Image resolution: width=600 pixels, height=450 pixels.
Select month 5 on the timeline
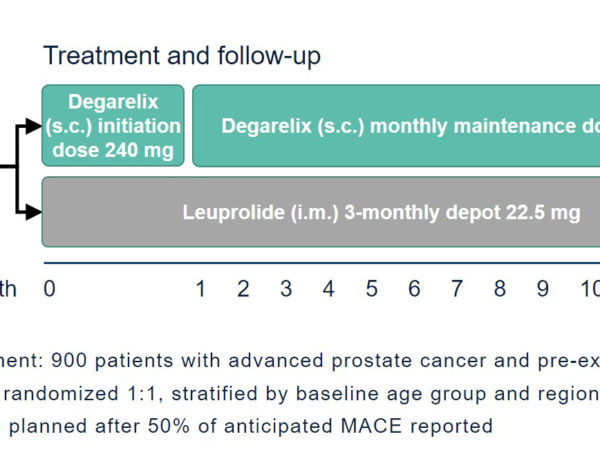coord(372,289)
